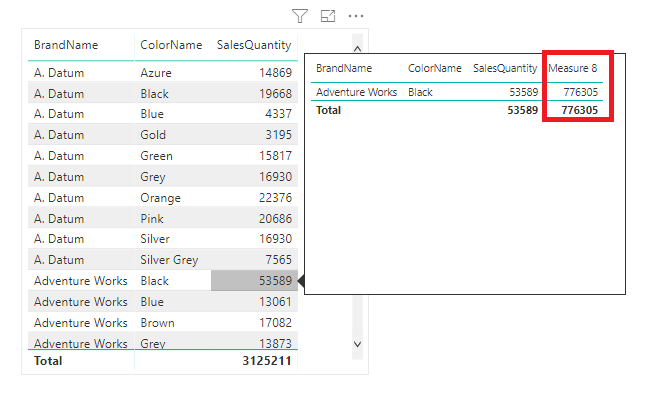Click tooltip's BrandName column header
The width and height of the screenshot is (658, 412).
[344, 68]
